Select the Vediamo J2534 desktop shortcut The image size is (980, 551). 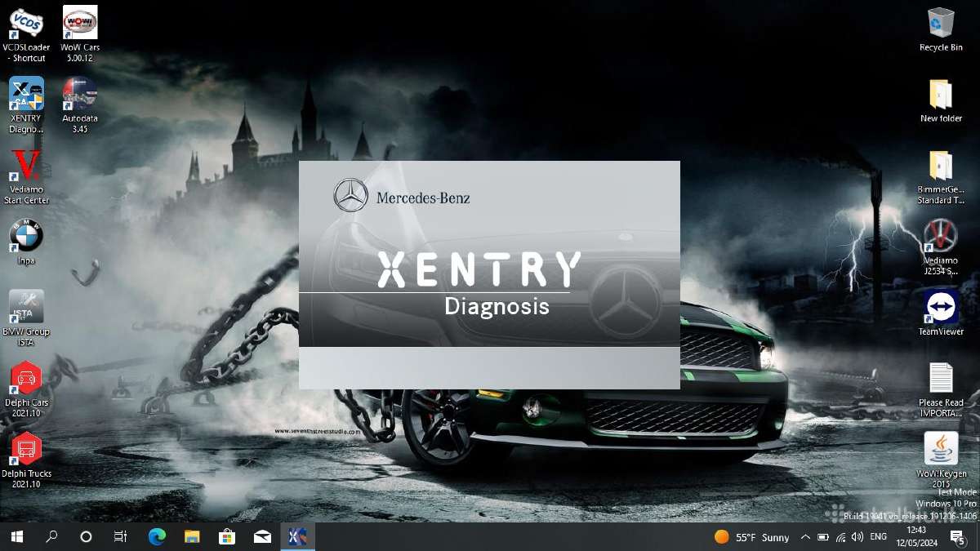(x=941, y=247)
